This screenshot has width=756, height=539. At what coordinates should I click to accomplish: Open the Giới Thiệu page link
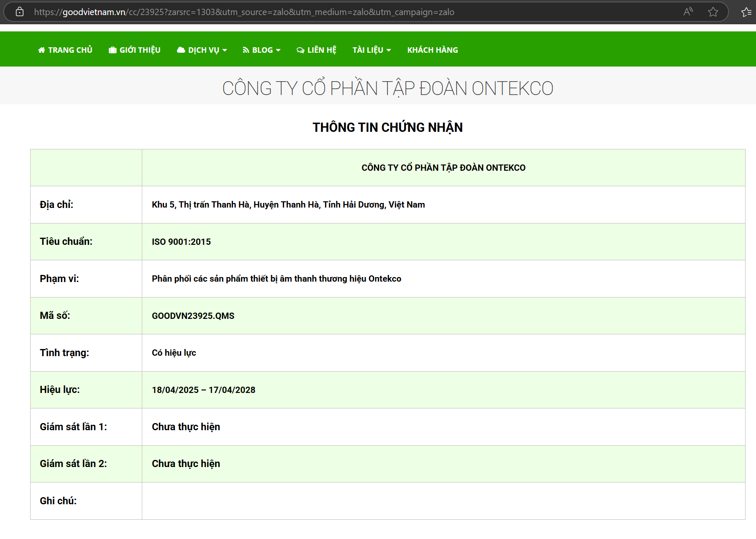(140, 50)
